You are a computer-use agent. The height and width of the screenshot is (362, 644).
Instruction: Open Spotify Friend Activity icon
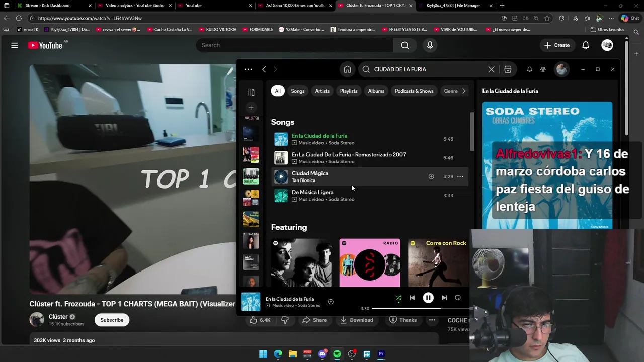pyautogui.click(x=543, y=69)
